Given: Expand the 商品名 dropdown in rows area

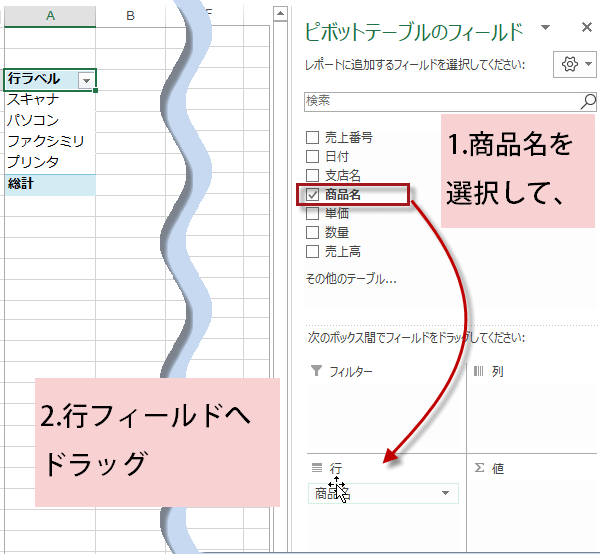Looking at the screenshot, I should 445,493.
